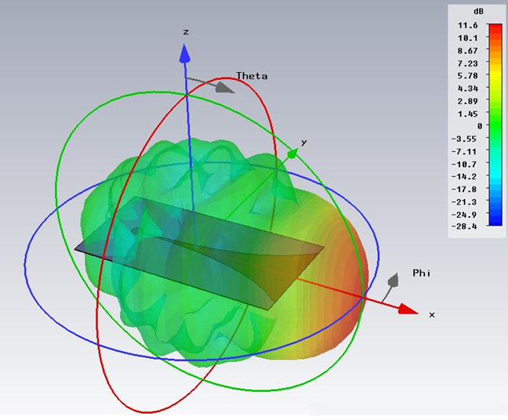The image size is (508, 420).
Task: Click the x axis label
Action: click(x=431, y=313)
